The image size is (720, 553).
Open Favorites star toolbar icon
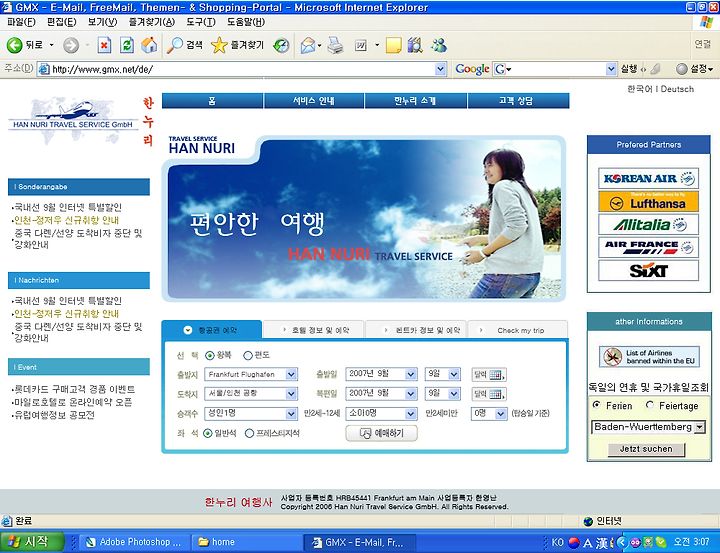pos(219,45)
